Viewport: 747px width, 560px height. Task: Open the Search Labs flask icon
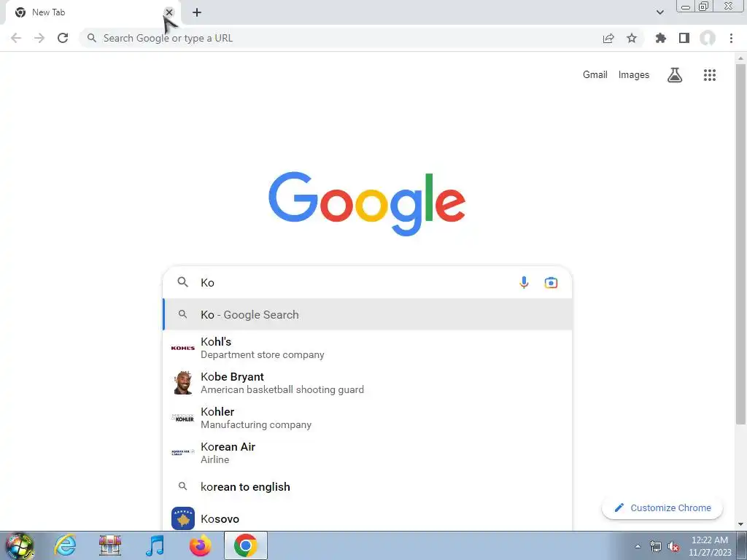tap(675, 75)
